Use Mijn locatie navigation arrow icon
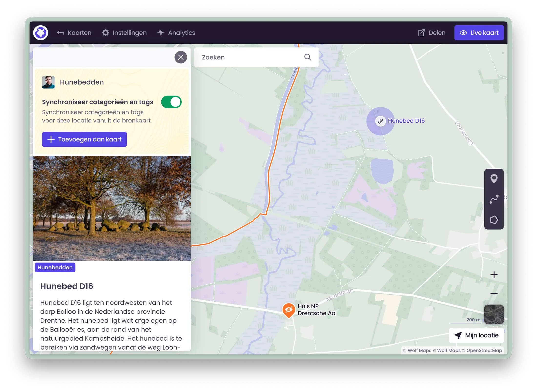Viewport: 537px width, 392px height. tap(458, 335)
